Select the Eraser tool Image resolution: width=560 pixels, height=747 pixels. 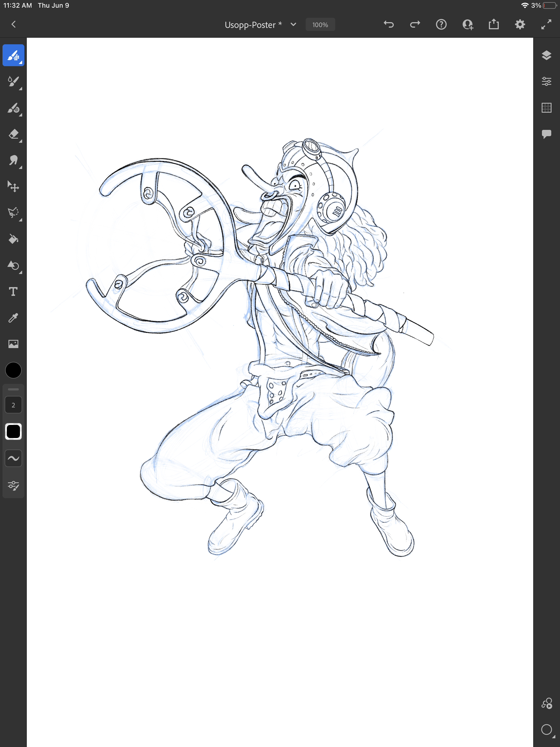click(x=13, y=135)
